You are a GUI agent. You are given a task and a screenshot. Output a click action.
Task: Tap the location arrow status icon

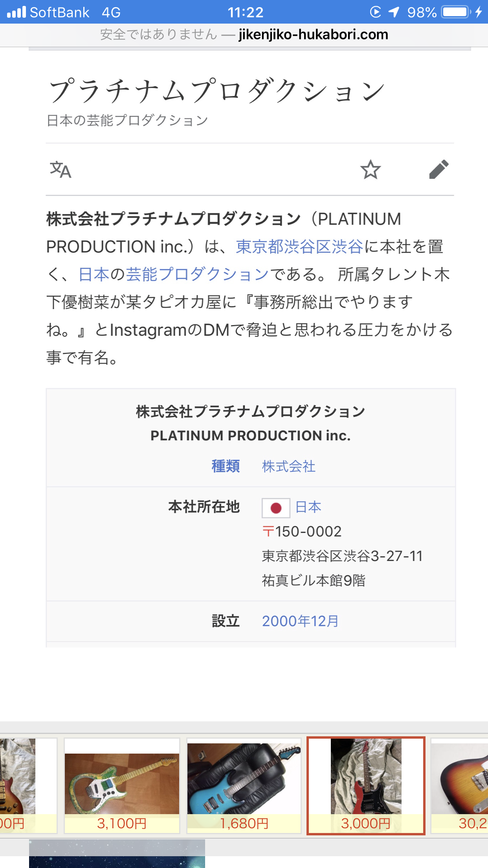point(394,12)
